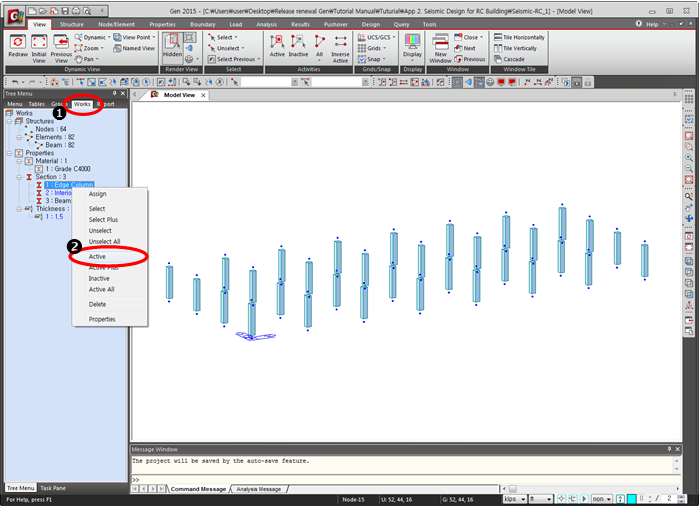The image size is (700, 506).
Task: Collapse the Material : 1 tree node
Action: coord(19,161)
